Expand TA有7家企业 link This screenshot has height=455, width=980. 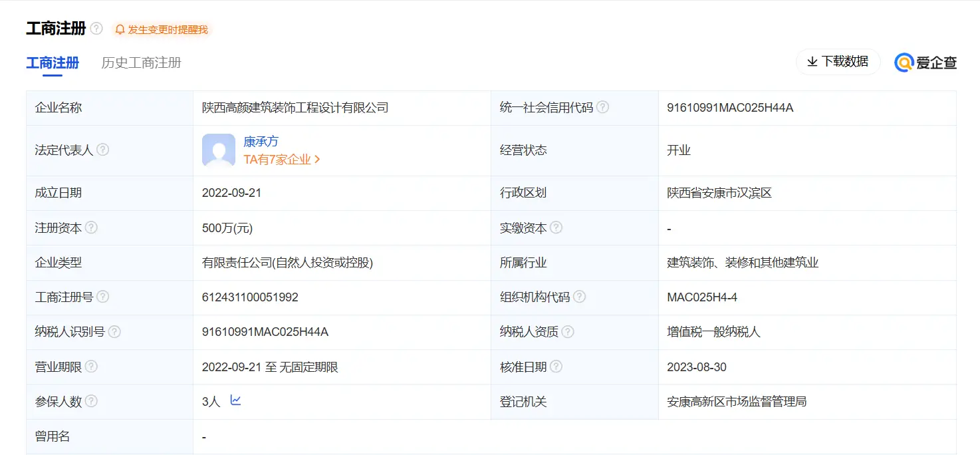[282, 160]
